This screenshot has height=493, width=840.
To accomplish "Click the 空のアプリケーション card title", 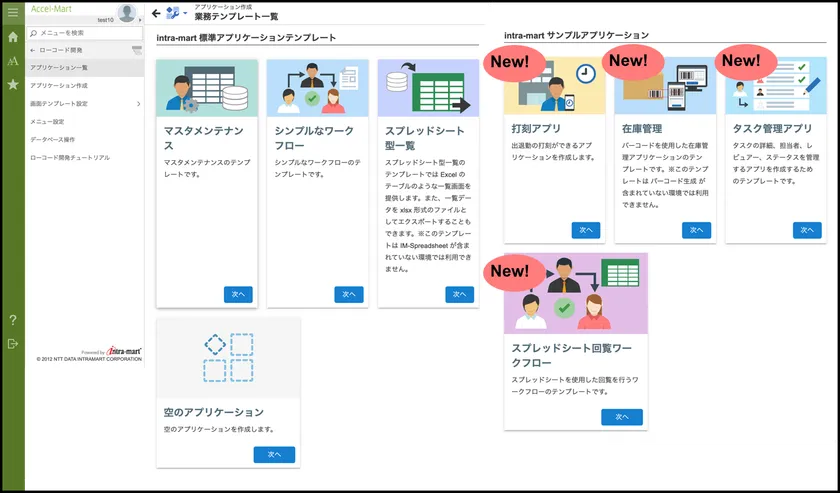I will click(x=213, y=412).
